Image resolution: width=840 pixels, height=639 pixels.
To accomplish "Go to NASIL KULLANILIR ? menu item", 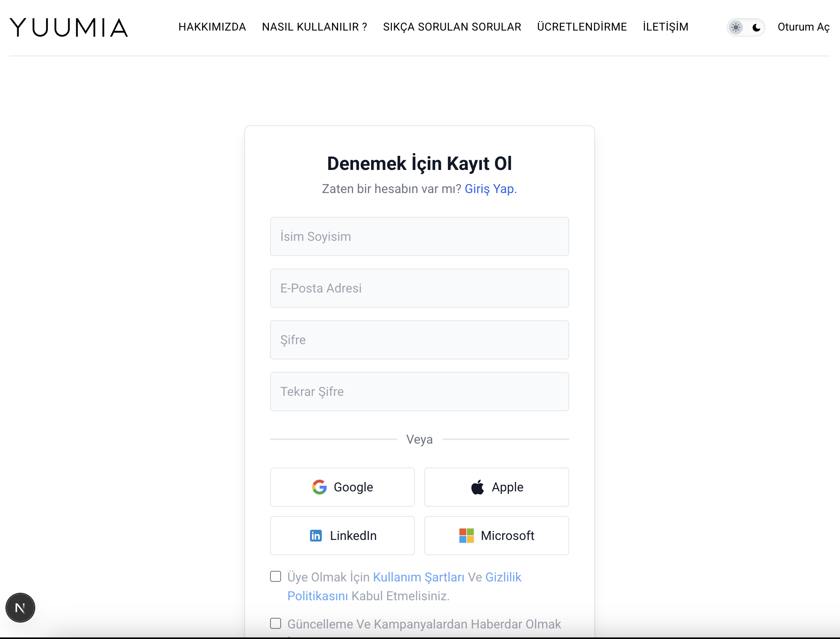I will [315, 27].
